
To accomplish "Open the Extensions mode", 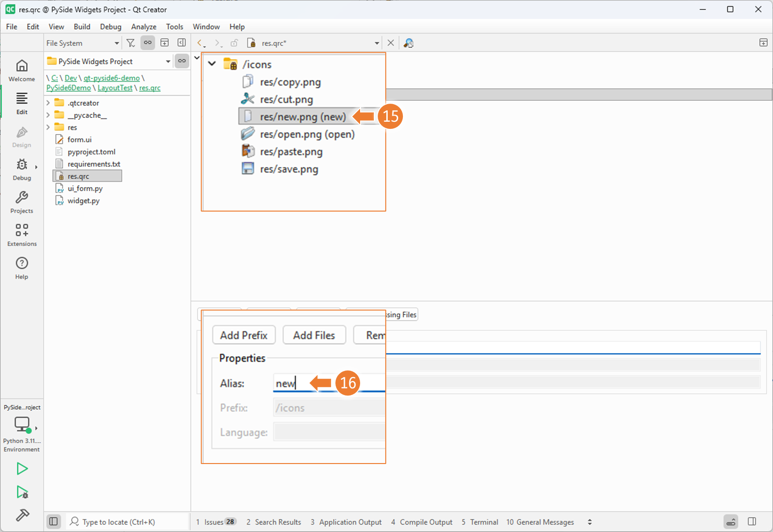I will [x=22, y=235].
